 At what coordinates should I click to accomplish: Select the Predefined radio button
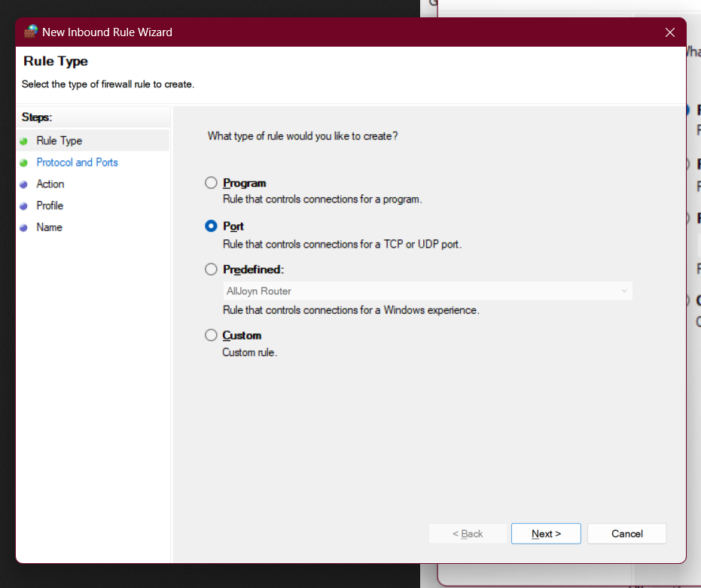click(211, 269)
